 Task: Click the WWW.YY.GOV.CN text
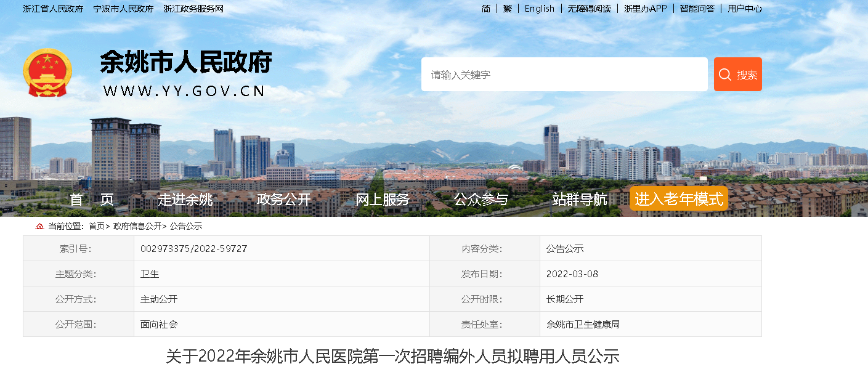(x=184, y=91)
